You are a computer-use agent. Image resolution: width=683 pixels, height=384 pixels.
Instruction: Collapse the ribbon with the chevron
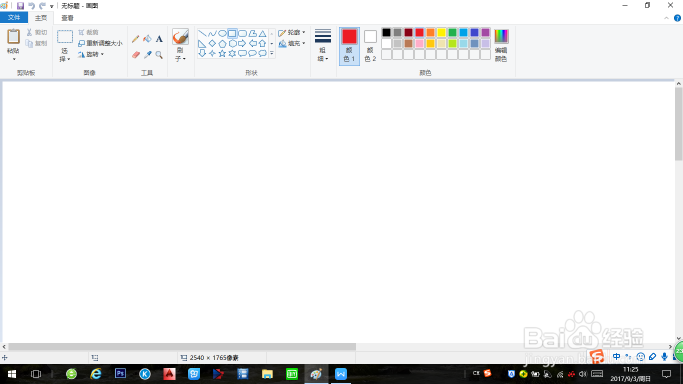click(666, 18)
